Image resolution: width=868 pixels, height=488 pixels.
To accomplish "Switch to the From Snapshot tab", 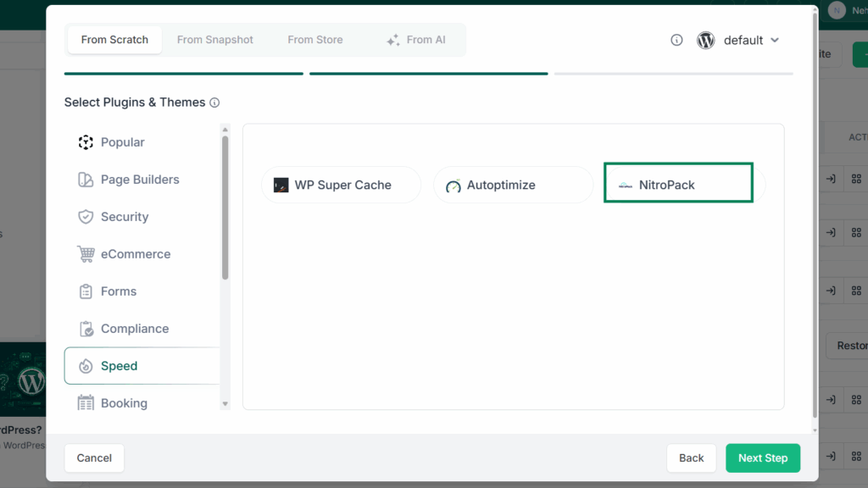I will click(214, 40).
